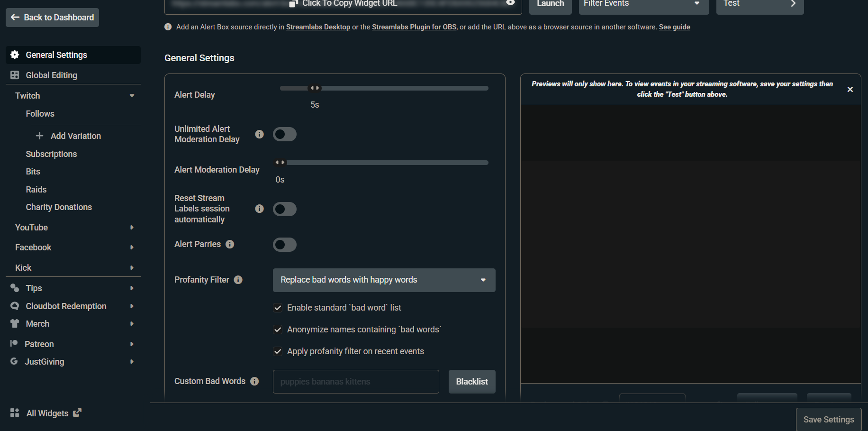Open the Profanity Filter dropdown
868x431 pixels.
[384, 280]
